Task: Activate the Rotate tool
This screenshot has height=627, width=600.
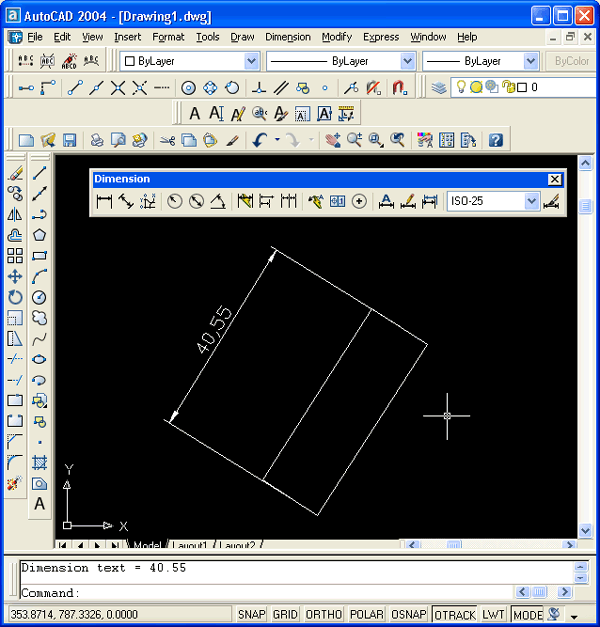Action: tap(15, 297)
